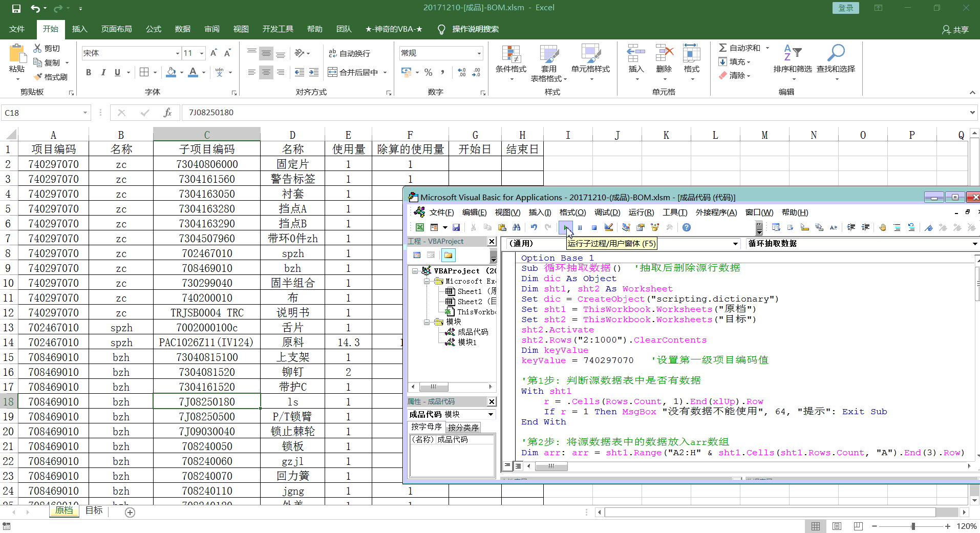Switch to 按分类序 properties tab
Screen dimensions: 980x533
point(463,427)
